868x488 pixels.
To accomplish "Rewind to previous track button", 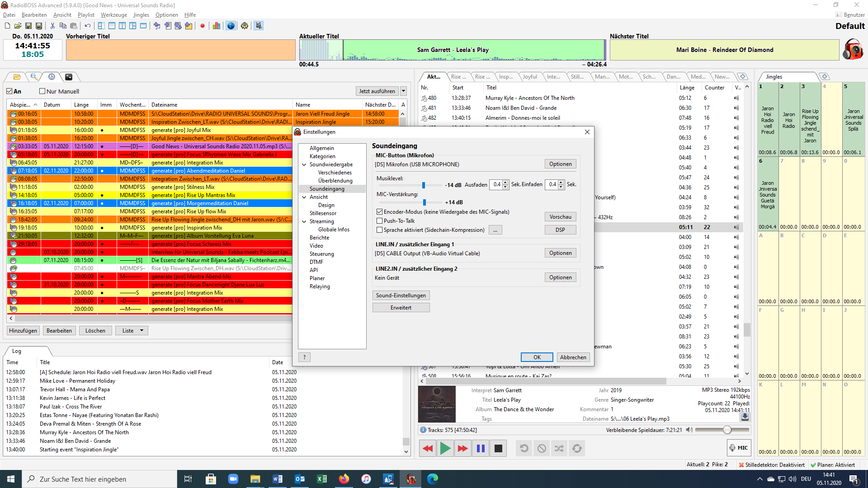I will tap(428, 448).
